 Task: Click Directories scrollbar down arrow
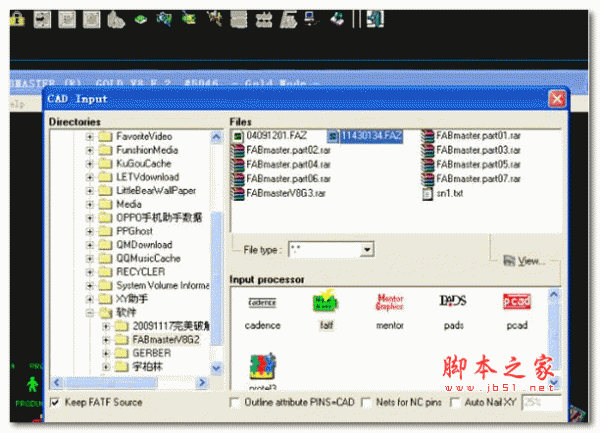click(x=217, y=368)
